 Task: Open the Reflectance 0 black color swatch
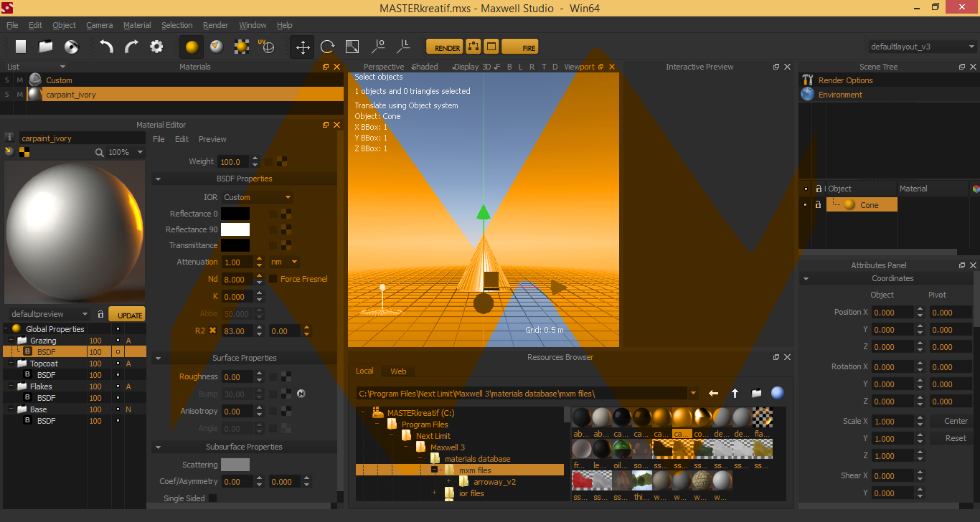click(235, 214)
